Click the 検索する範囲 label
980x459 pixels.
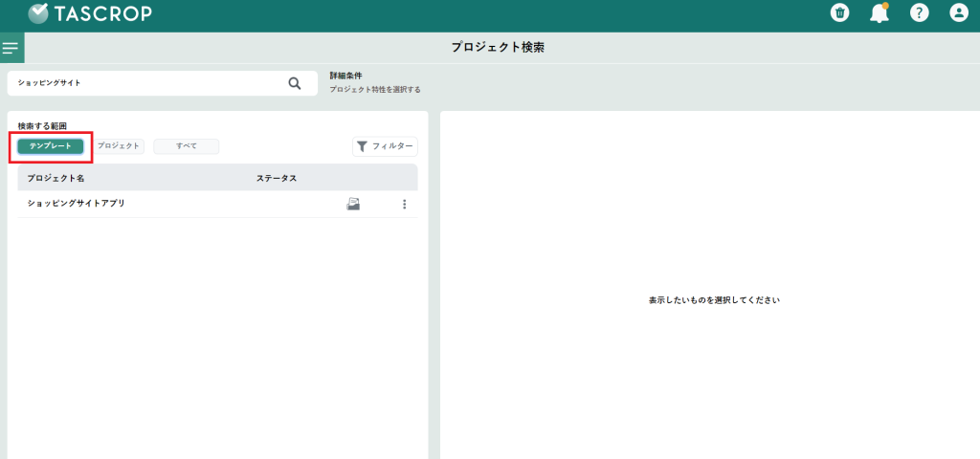(x=42, y=126)
